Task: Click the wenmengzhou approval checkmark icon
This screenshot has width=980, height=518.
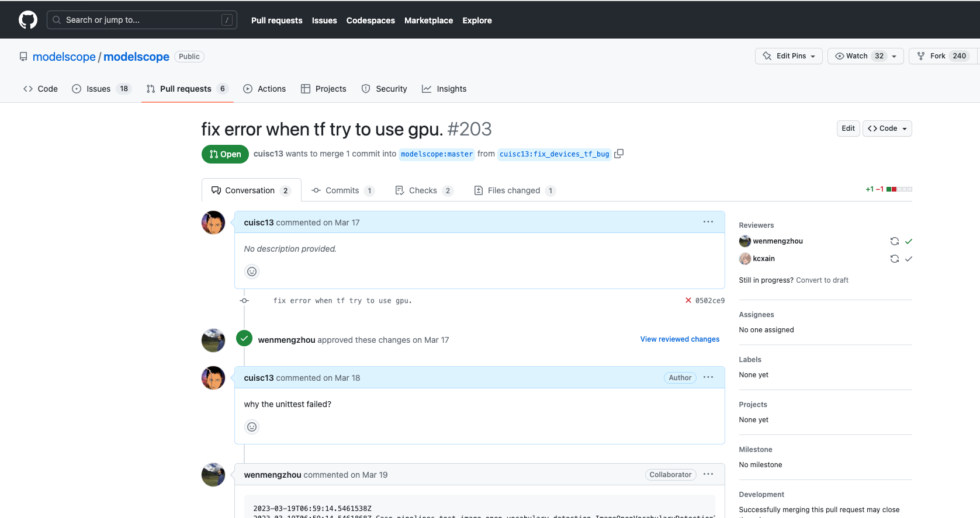Action: pos(244,338)
